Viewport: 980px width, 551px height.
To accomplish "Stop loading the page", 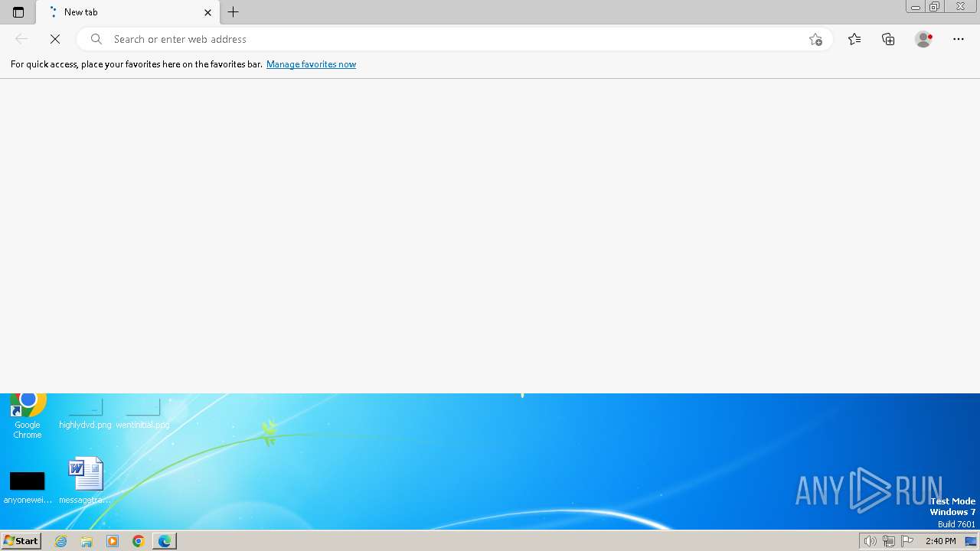I will click(x=55, y=39).
